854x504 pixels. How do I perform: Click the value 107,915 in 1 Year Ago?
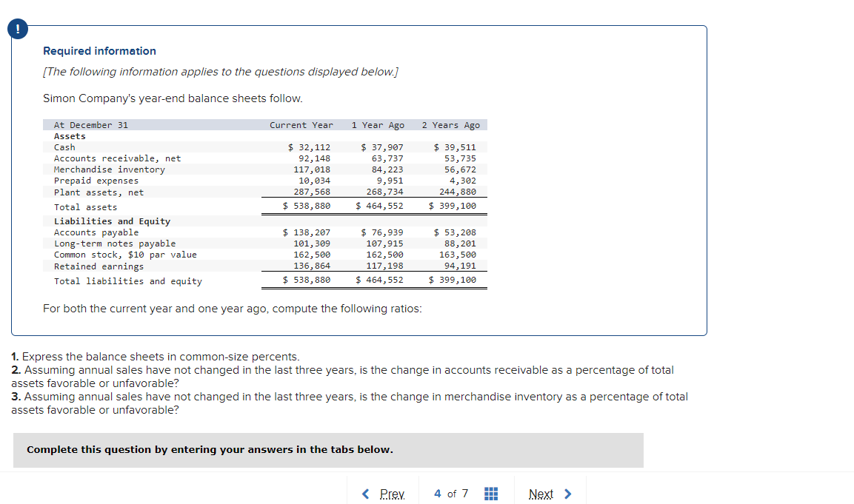tap(384, 243)
